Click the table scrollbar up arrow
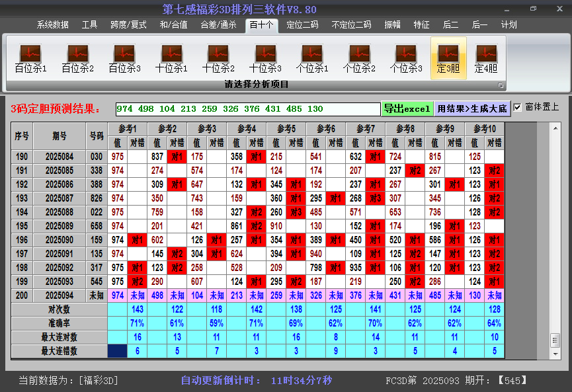This screenshot has height=392, width=572. [555, 128]
